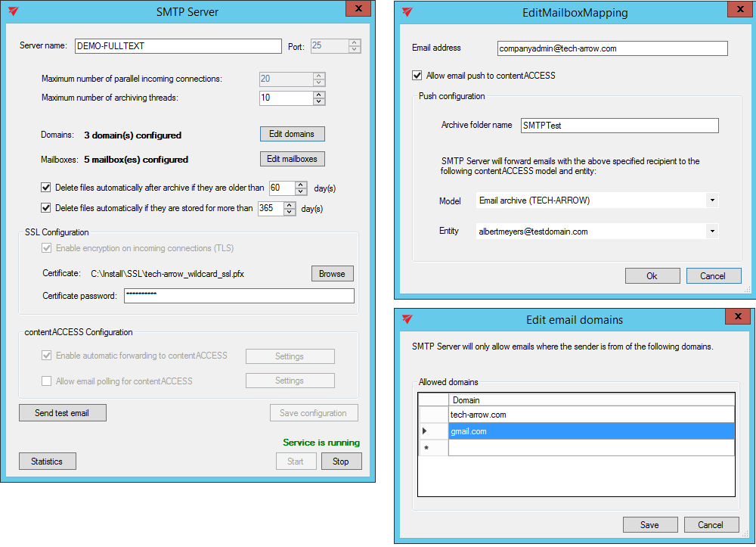Expand the Entity dropdown list

711,232
